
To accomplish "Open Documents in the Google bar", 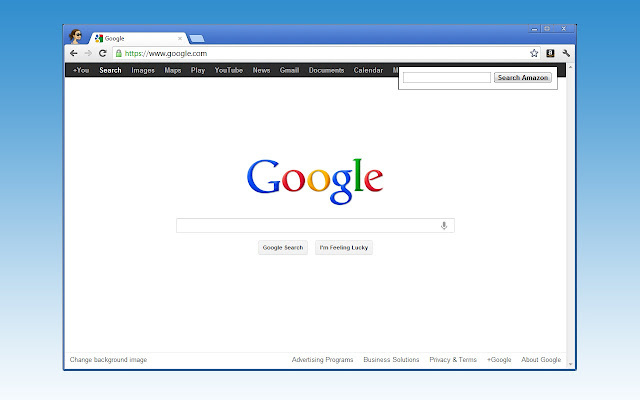I will [327, 70].
